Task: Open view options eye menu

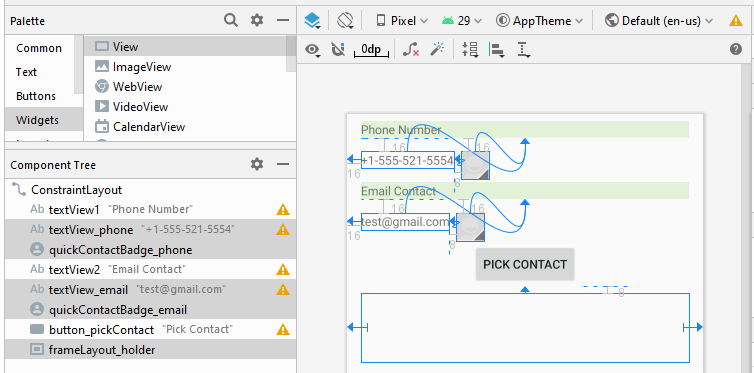Action: point(314,50)
